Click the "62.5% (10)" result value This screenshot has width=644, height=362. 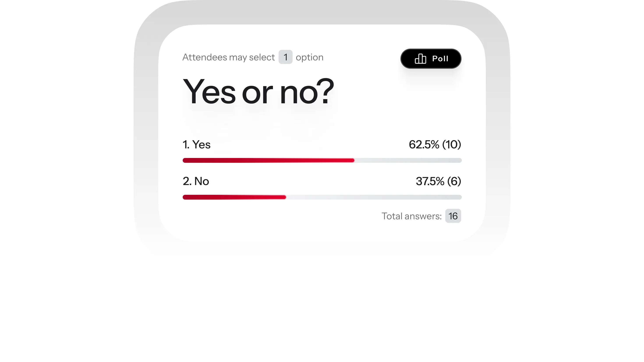[x=435, y=144]
